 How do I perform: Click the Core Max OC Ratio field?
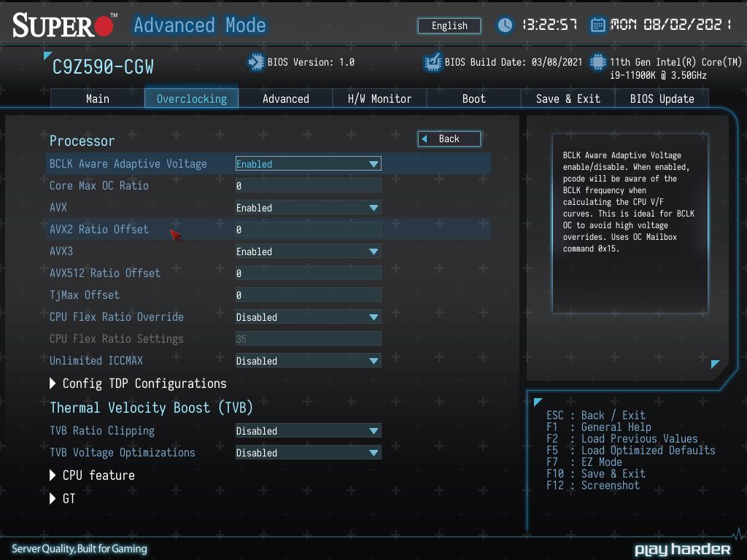pos(309,186)
